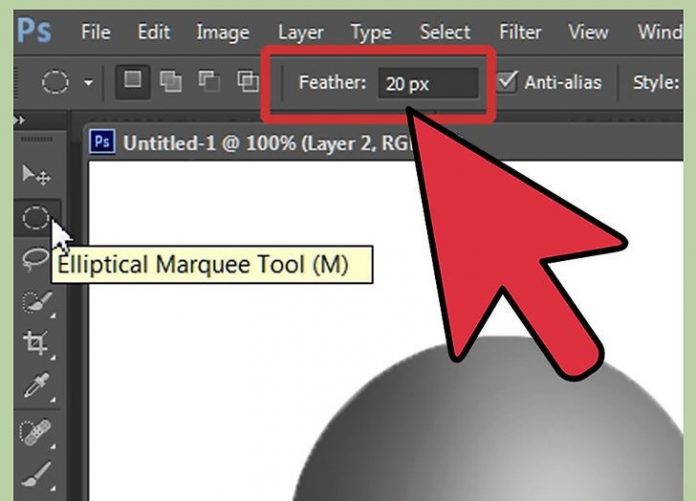Pick the Lasso tool
Viewport: 696px width, 501px height.
(x=35, y=259)
